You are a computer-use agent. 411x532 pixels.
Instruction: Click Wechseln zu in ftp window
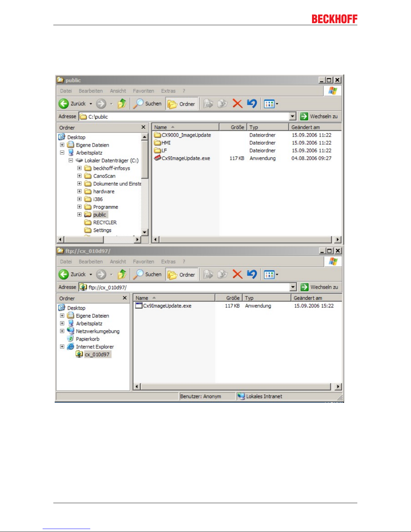[x=319, y=287]
